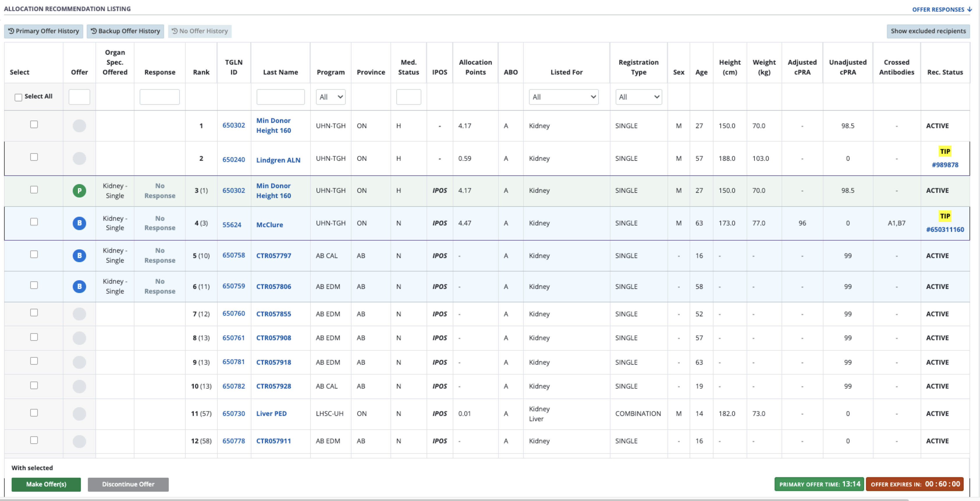The width and height of the screenshot is (980, 501).
Task: Click the yellow TIP badge in McClure row
Action: click(x=945, y=216)
